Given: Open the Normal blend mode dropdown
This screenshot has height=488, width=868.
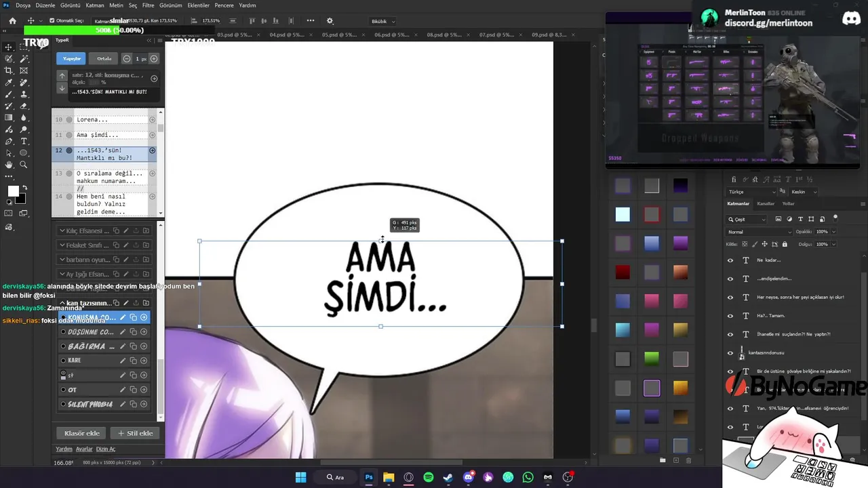Looking at the screenshot, I should (758, 232).
